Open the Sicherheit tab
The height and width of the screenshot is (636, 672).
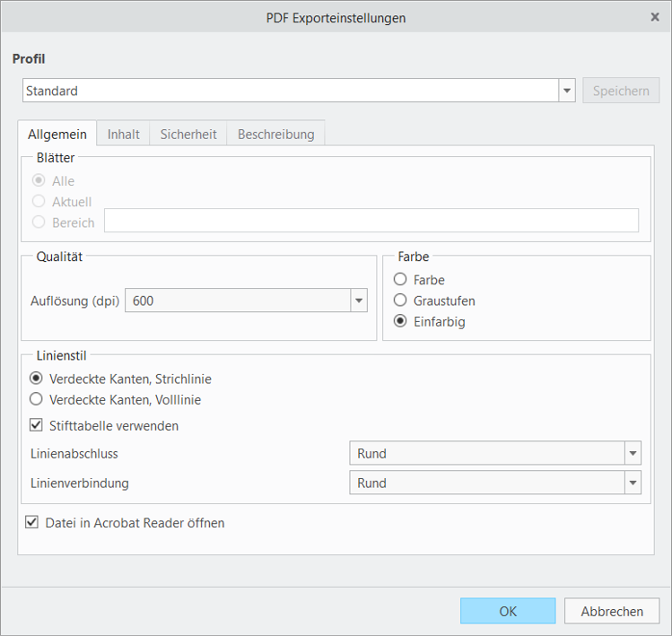pos(188,135)
